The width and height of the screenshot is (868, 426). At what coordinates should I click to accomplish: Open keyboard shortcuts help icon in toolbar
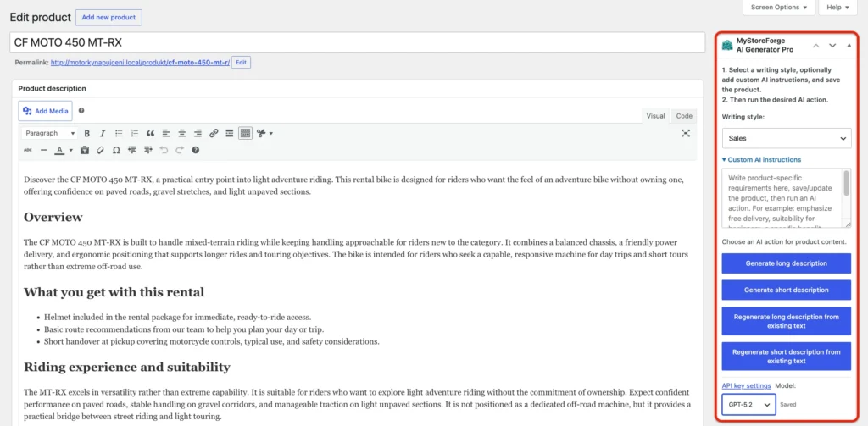(x=196, y=150)
